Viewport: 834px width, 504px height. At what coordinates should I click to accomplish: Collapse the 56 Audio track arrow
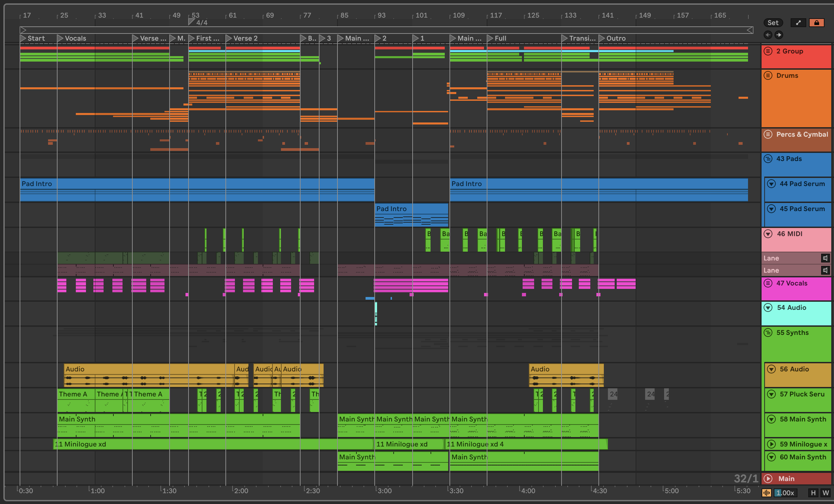point(771,369)
